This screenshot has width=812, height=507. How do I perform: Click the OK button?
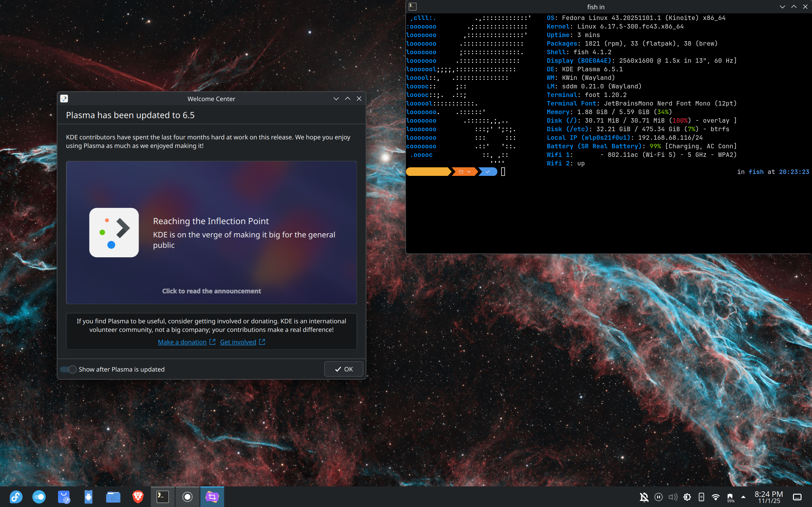click(x=344, y=369)
